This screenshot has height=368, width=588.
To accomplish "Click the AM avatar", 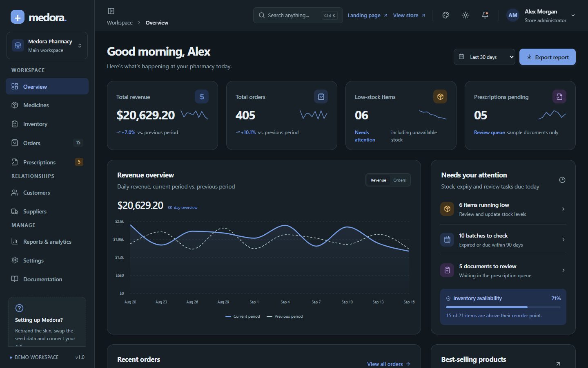I will pyautogui.click(x=513, y=16).
